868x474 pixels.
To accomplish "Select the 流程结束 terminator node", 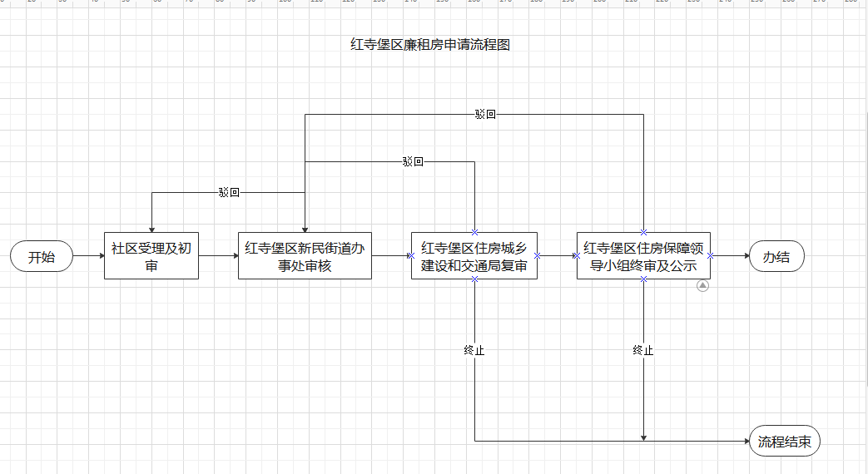I will coord(785,441).
